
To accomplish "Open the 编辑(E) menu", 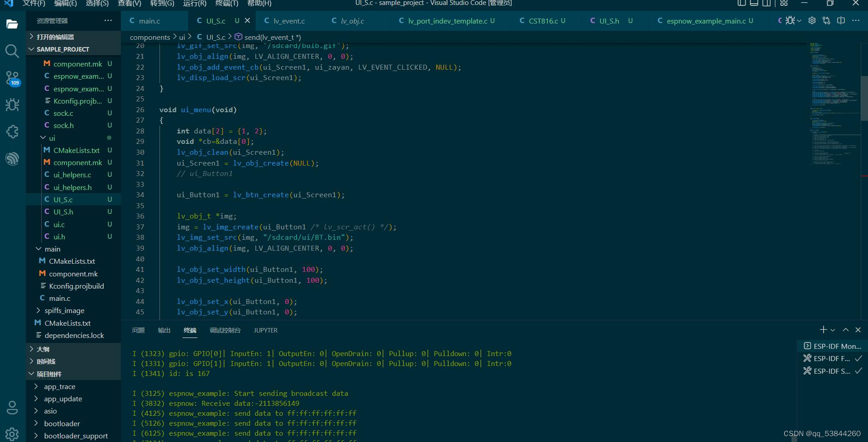I will pyautogui.click(x=66, y=3).
